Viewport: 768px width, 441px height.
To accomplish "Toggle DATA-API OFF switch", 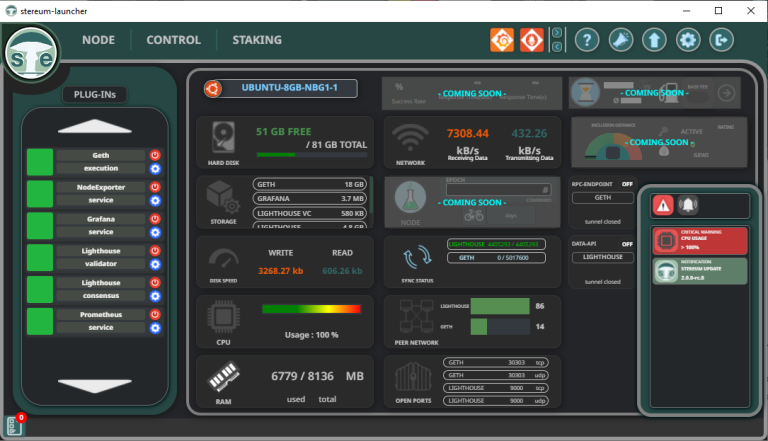I will [x=627, y=244].
